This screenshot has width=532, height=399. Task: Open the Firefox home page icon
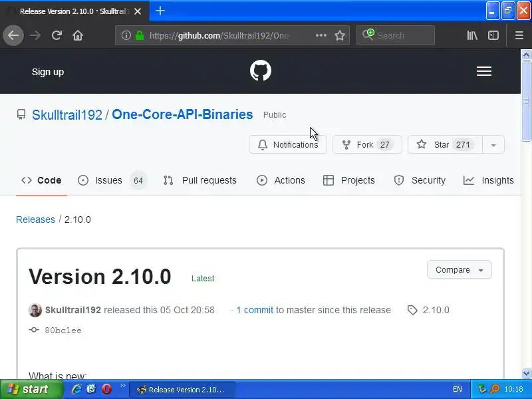[78, 35]
